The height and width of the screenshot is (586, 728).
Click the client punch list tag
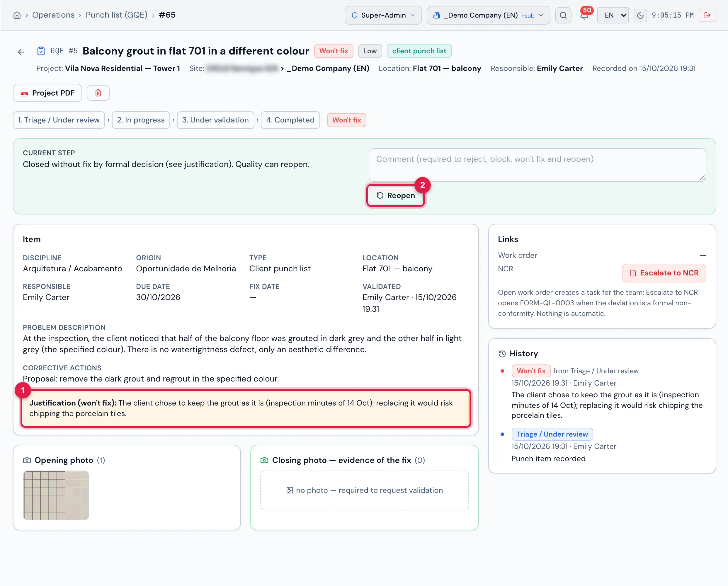tap(419, 51)
